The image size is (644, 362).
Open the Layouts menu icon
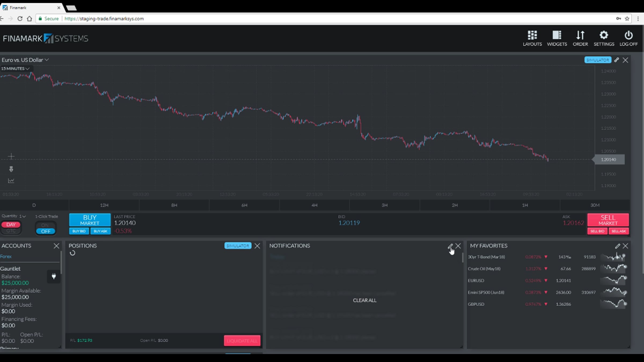tap(532, 35)
